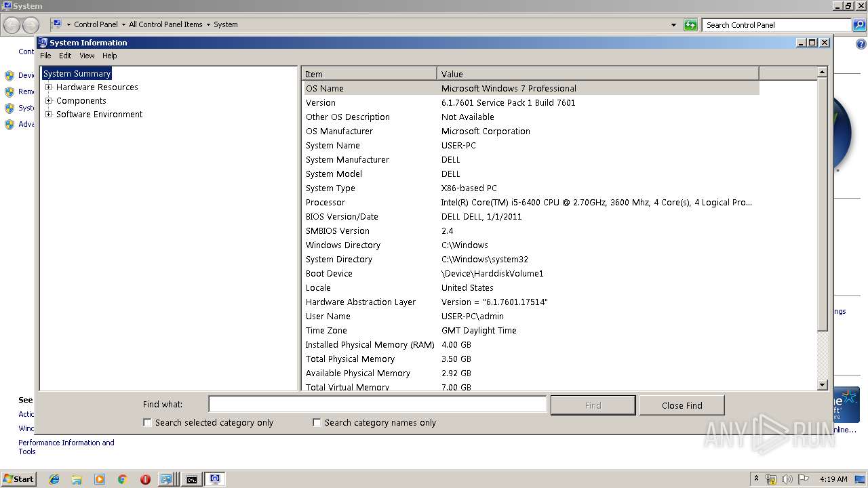Open Opera browser from the taskbar
Screen dimensions: 868x488
coord(145,479)
